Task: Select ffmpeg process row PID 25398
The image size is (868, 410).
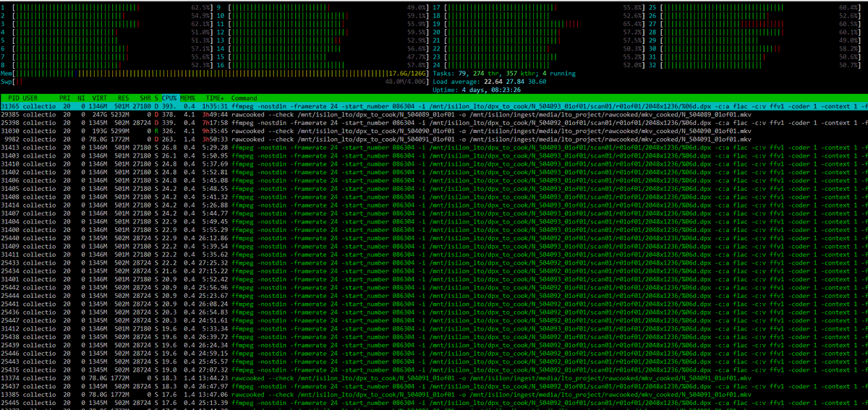Action: [x=434, y=122]
